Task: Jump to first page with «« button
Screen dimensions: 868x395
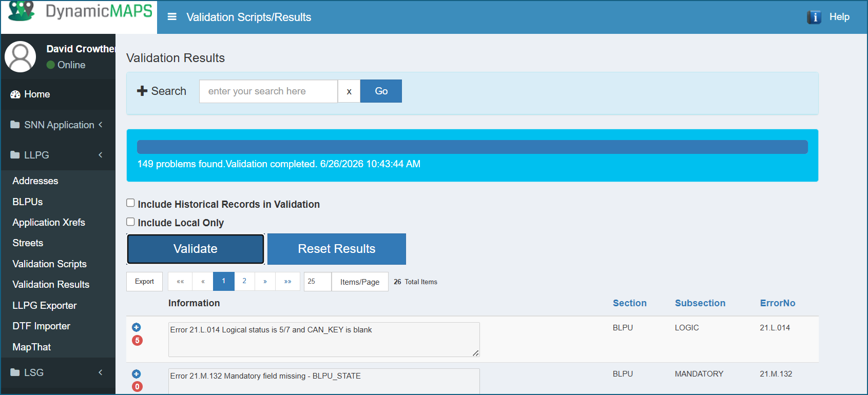Action: pyautogui.click(x=180, y=281)
